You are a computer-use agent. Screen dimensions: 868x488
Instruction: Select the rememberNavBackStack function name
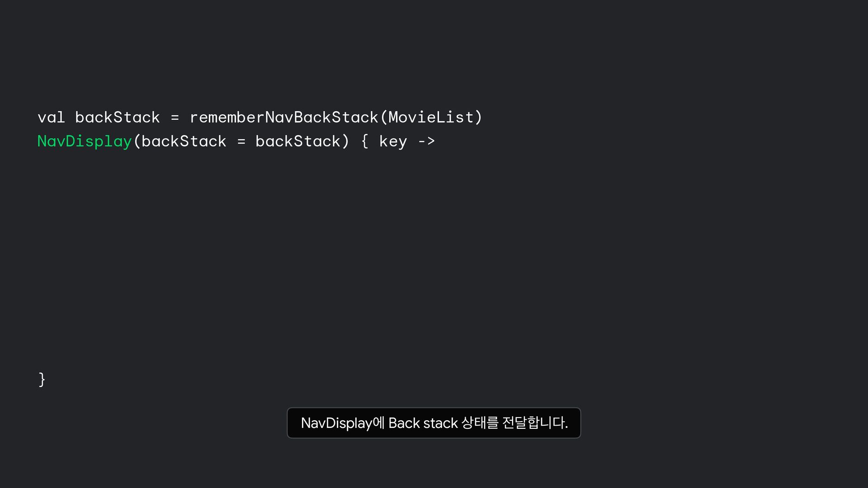tap(284, 117)
